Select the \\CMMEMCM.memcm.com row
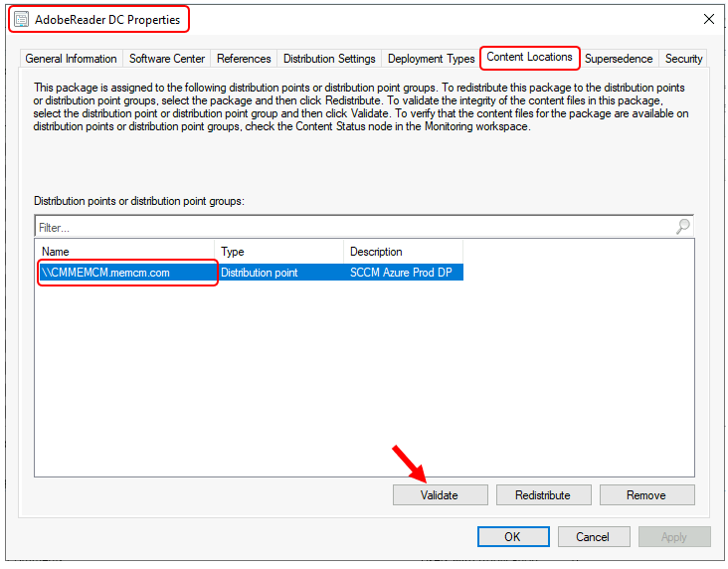The height and width of the screenshot is (569, 728). 250,273
